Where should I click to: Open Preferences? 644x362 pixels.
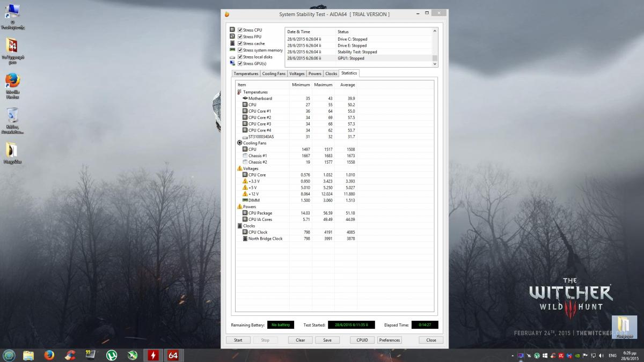coord(390,340)
